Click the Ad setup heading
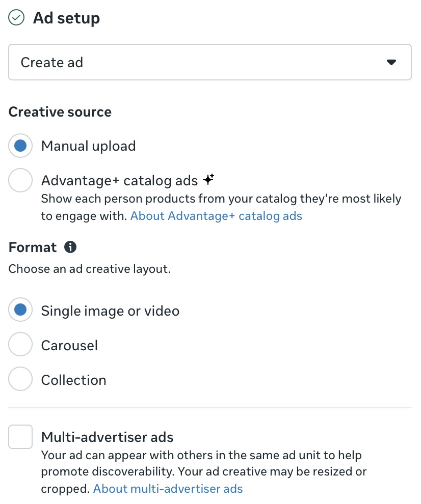This screenshot has width=421, height=504. click(x=66, y=18)
